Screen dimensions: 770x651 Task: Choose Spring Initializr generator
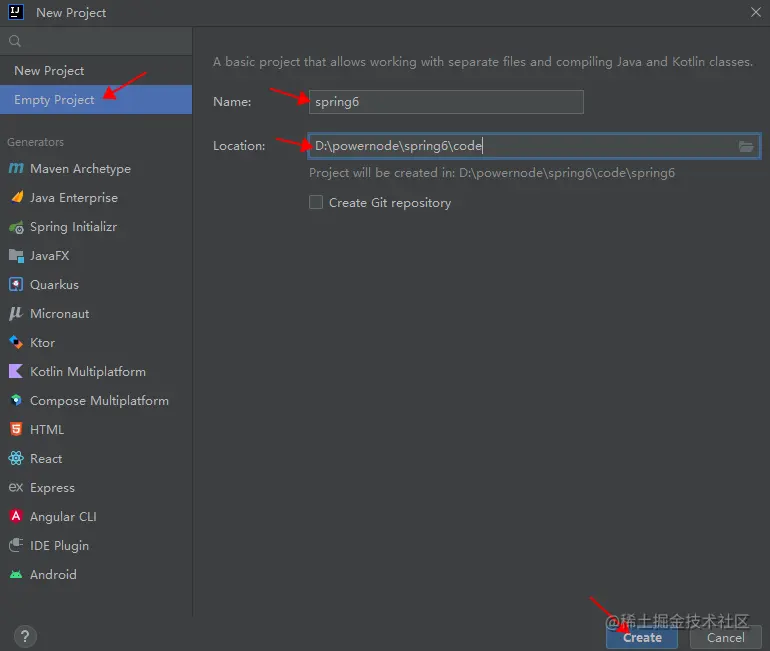(96, 227)
